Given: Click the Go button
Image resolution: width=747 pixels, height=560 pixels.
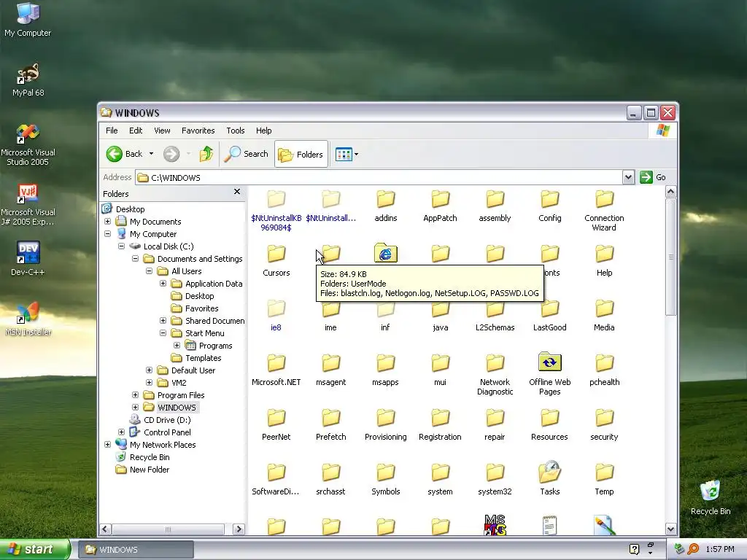Looking at the screenshot, I should [x=653, y=177].
